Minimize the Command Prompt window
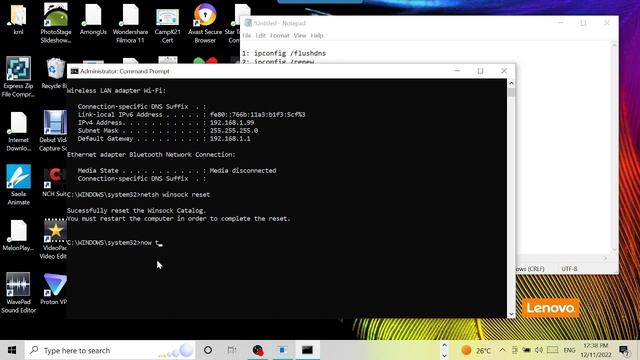 coord(457,71)
